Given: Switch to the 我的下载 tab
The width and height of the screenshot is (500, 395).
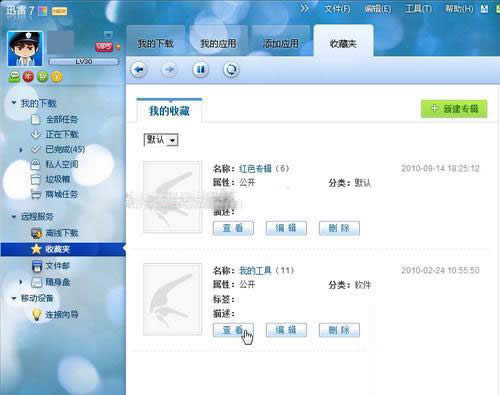Looking at the screenshot, I should pyautogui.click(x=156, y=41).
